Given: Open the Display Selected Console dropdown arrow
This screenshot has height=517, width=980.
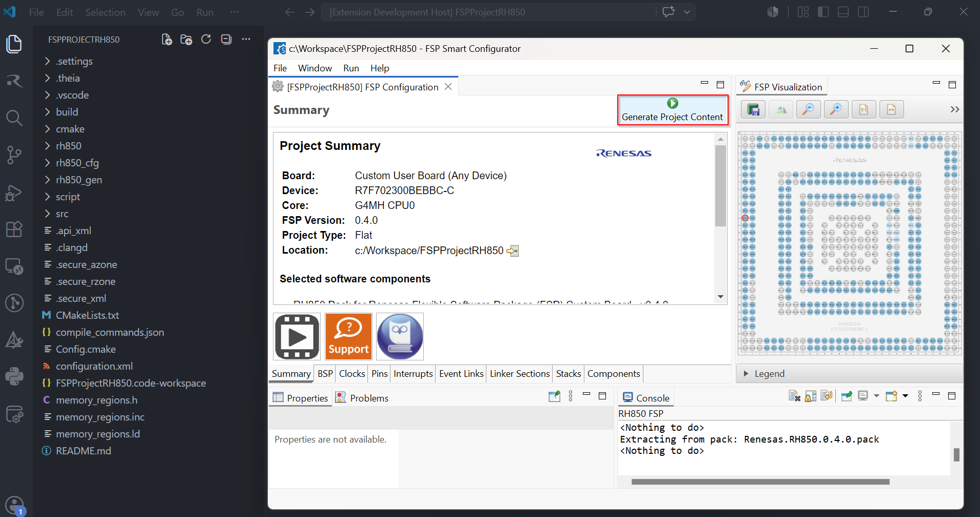Looking at the screenshot, I should [876, 396].
